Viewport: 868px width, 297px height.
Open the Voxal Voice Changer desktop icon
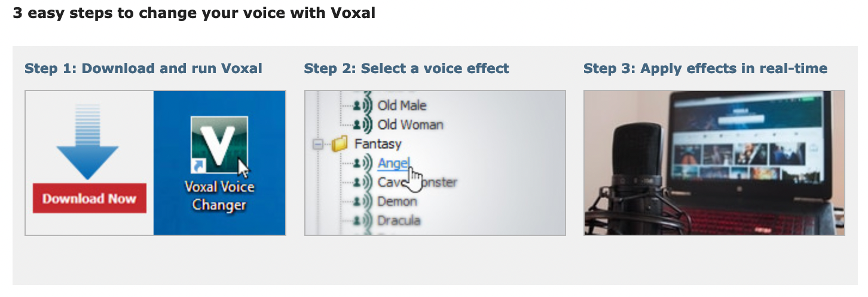tap(219, 145)
